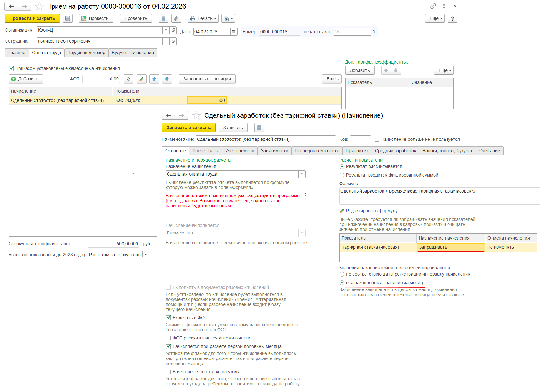
Task: Add accrual window to favorites star
Action: click(196, 116)
